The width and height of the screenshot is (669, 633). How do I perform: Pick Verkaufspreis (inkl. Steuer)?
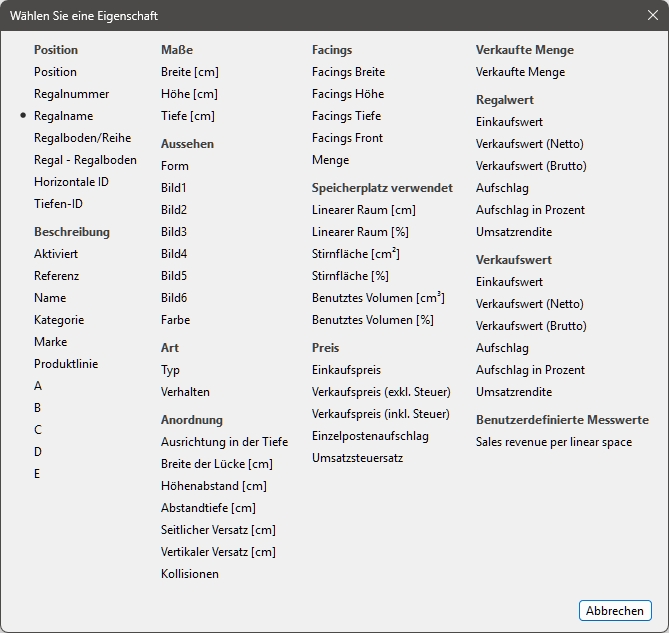380,414
